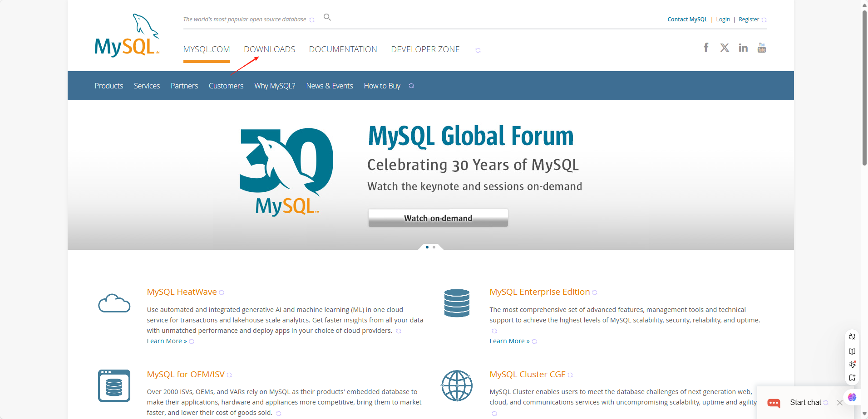
Task: Click Learn More under MySQL HeatWave
Action: 167,341
